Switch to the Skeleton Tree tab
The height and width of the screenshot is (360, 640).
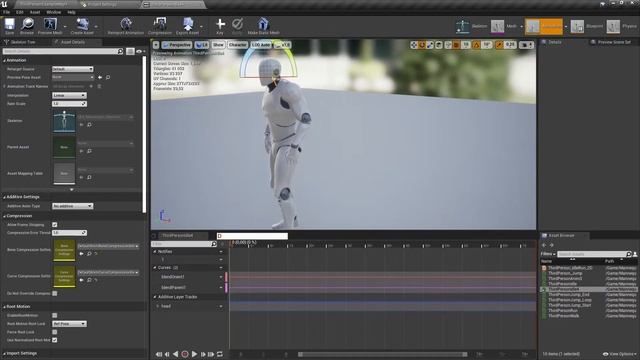pyautogui.click(x=23, y=42)
